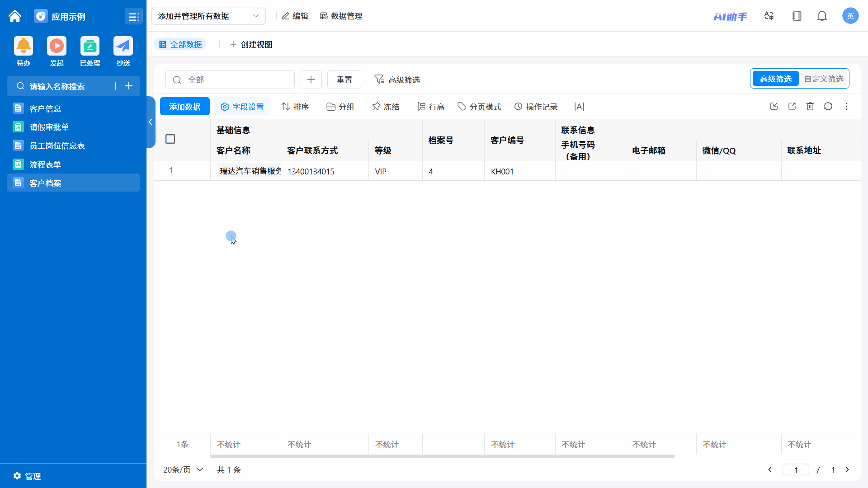Click the page number input box
Screen dimensions: 868x488
tap(796, 470)
